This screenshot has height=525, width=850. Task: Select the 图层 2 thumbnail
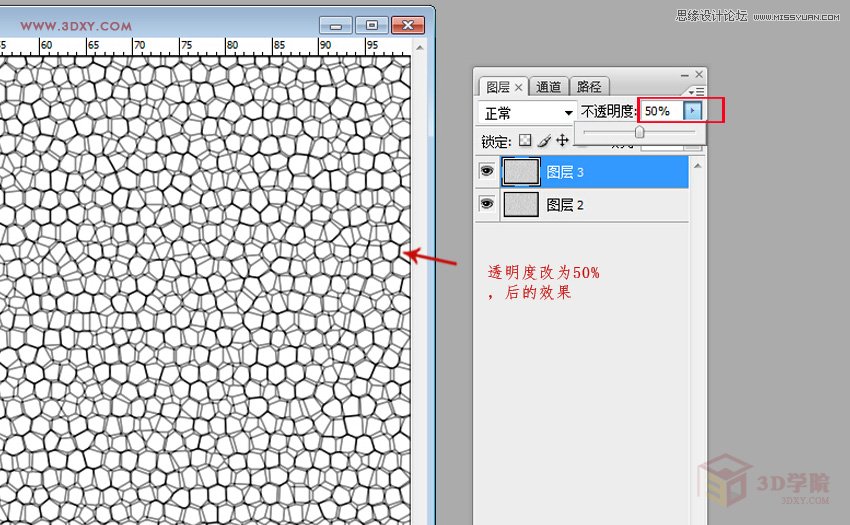pos(521,204)
